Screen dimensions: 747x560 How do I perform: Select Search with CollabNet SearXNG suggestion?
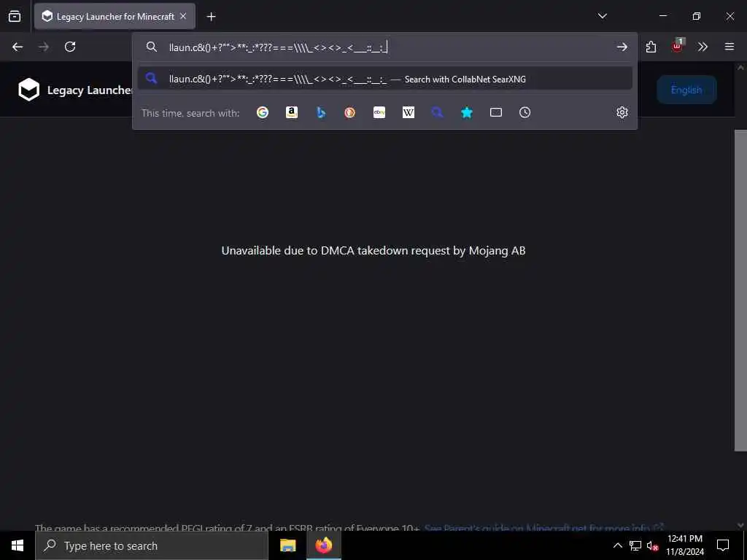point(385,79)
